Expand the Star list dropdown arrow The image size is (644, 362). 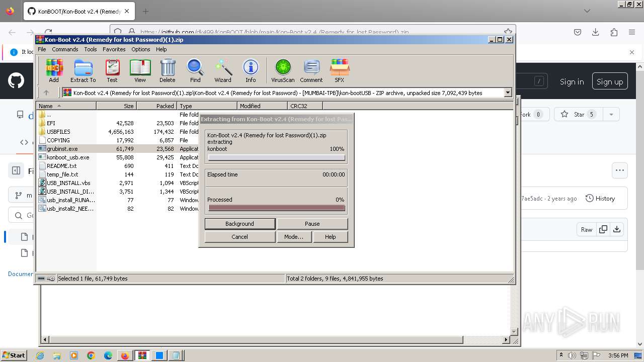[x=611, y=114]
